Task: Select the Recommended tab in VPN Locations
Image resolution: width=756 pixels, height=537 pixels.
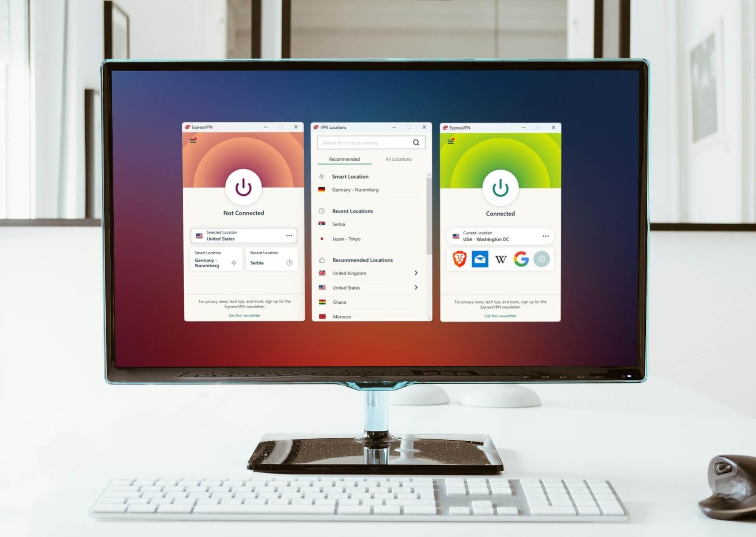Action: tap(344, 159)
